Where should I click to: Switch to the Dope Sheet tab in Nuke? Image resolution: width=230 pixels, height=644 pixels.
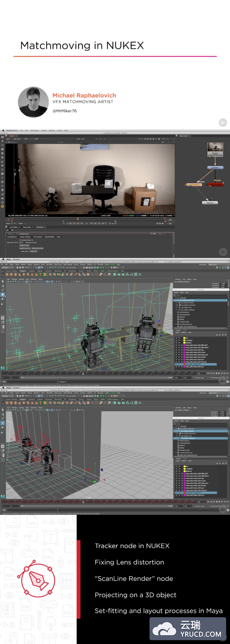pyautogui.click(x=27, y=227)
